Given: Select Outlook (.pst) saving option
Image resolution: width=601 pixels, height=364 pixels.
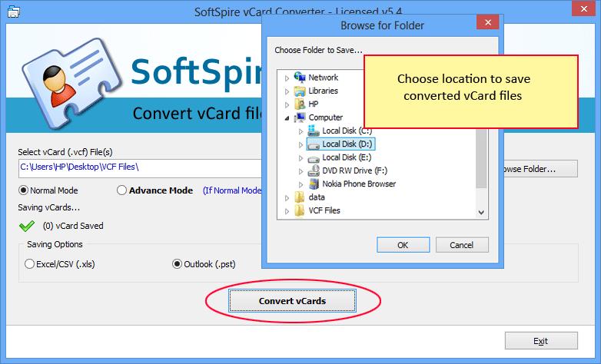Looking at the screenshot, I should 177,264.
